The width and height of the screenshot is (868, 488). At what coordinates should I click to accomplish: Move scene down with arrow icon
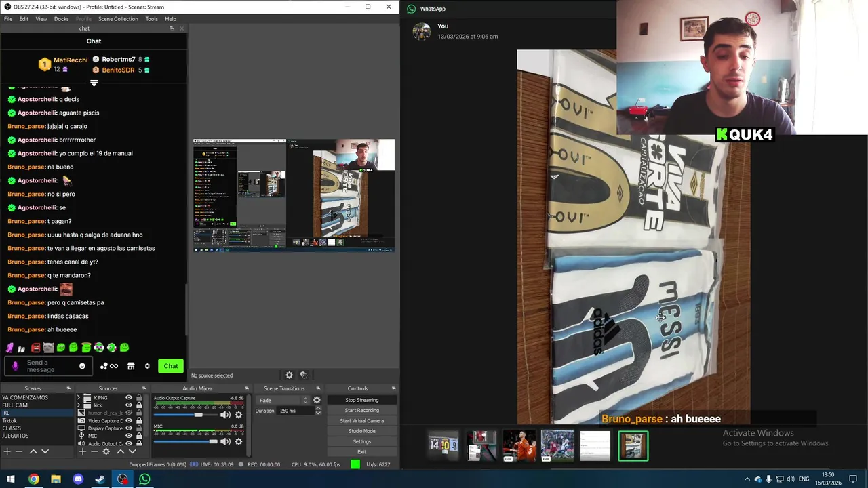pyautogui.click(x=45, y=451)
